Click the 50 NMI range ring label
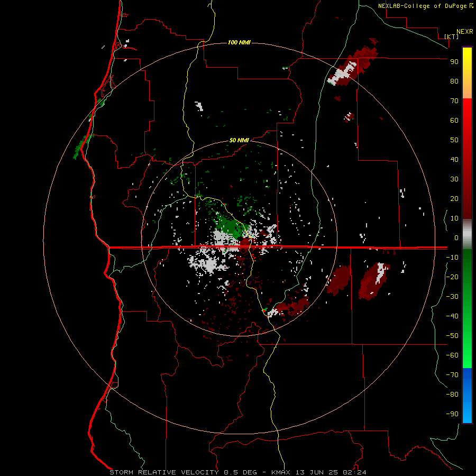 point(239,140)
